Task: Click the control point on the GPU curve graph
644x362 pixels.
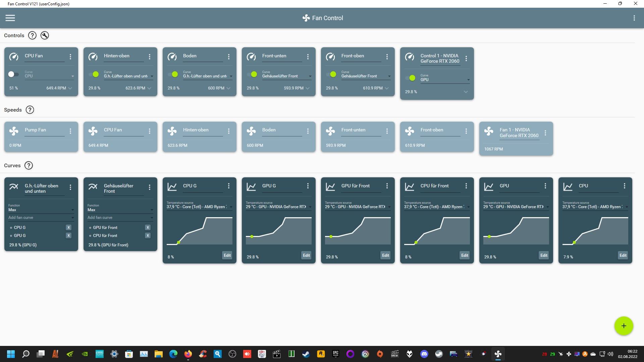Action: (x=489, y=237)
